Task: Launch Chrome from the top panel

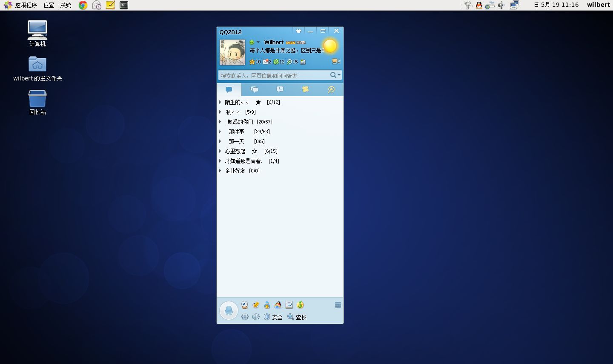Action: 83,5
